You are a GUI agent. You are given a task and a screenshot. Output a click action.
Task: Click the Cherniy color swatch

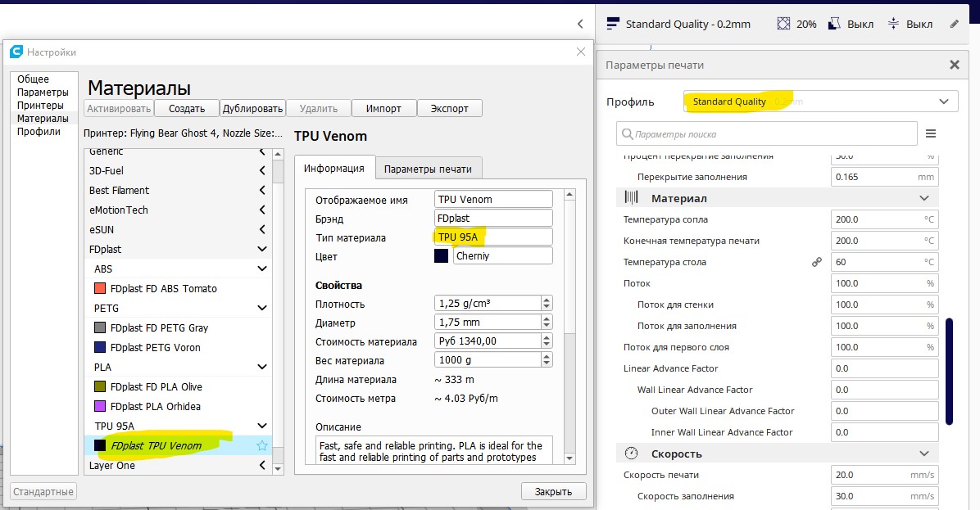coord(442,256)
